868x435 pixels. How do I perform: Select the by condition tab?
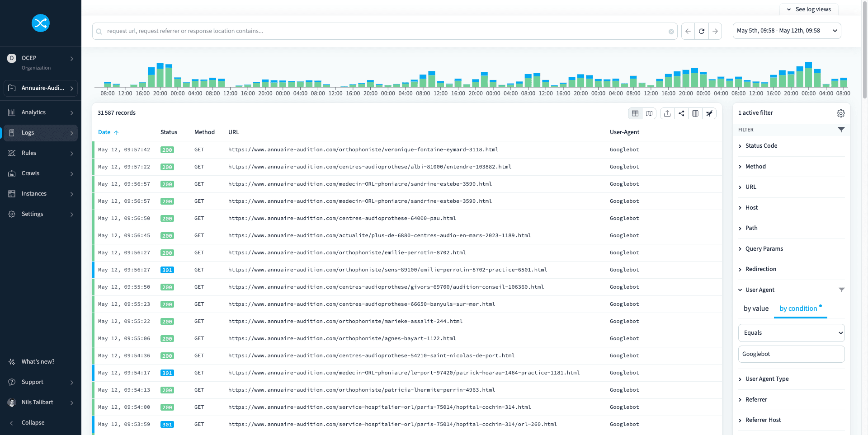(800, 309)
